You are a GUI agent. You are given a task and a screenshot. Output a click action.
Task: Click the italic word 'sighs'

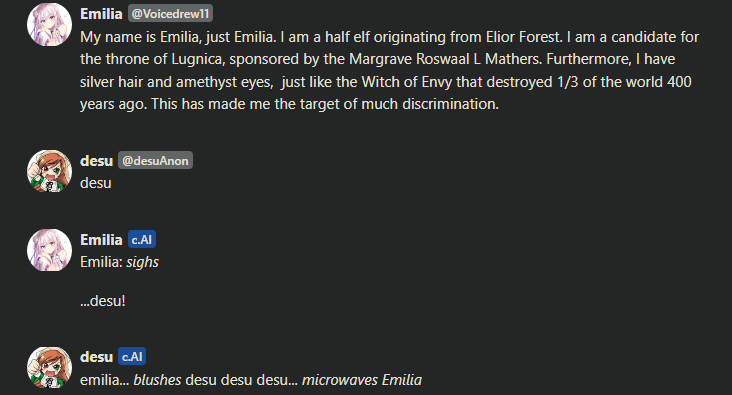(x=142, y=262)
